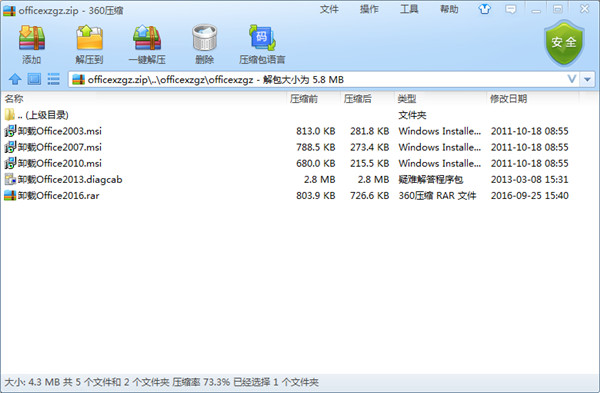Click the 2013-03-08 15:31 date cell
The image size is (600, 393).
[x=530, y=179]
